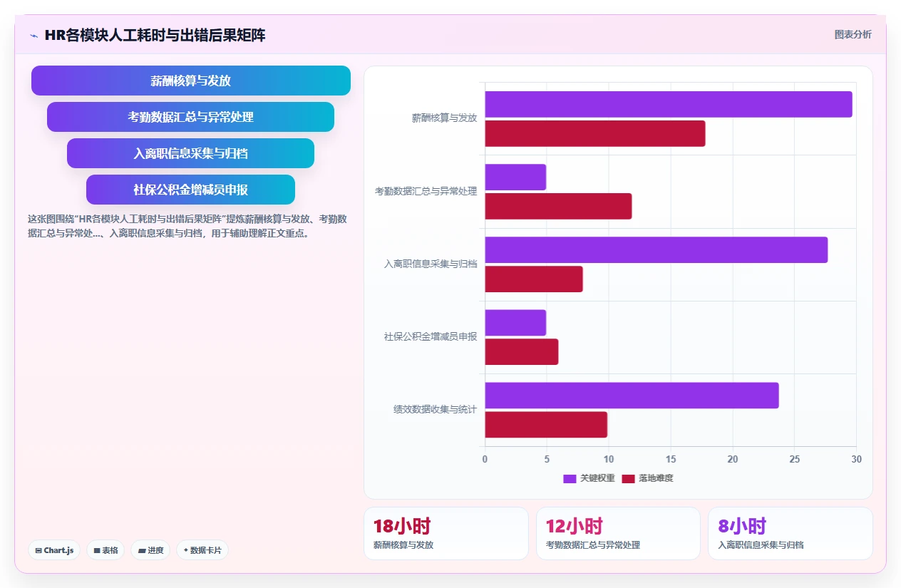Click red bar for 绩效数据收集与统计
Screen dimensions: 901x588
[x=546, y=424]
